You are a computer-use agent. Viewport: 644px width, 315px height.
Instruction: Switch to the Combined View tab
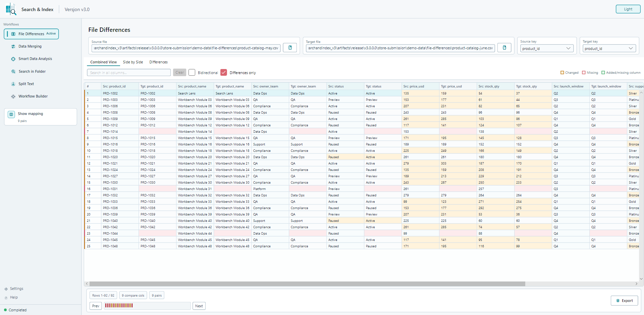[x=103, y=62]
